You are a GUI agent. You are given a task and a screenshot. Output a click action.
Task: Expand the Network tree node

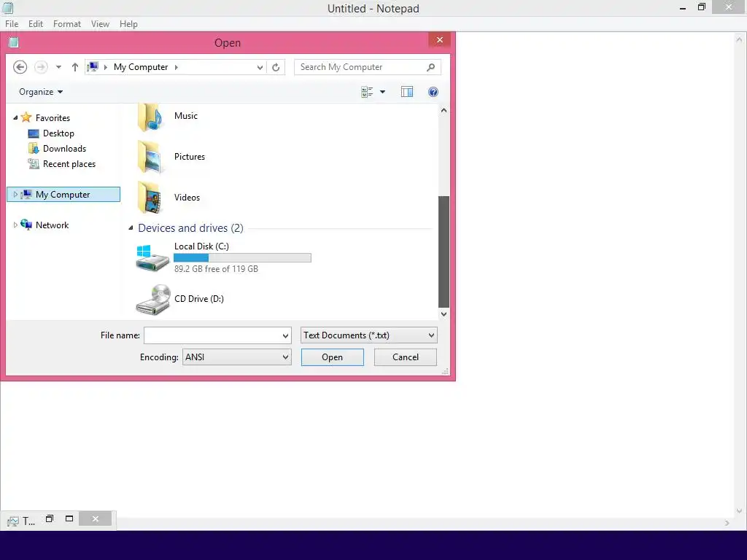click(x=15, y=225)
